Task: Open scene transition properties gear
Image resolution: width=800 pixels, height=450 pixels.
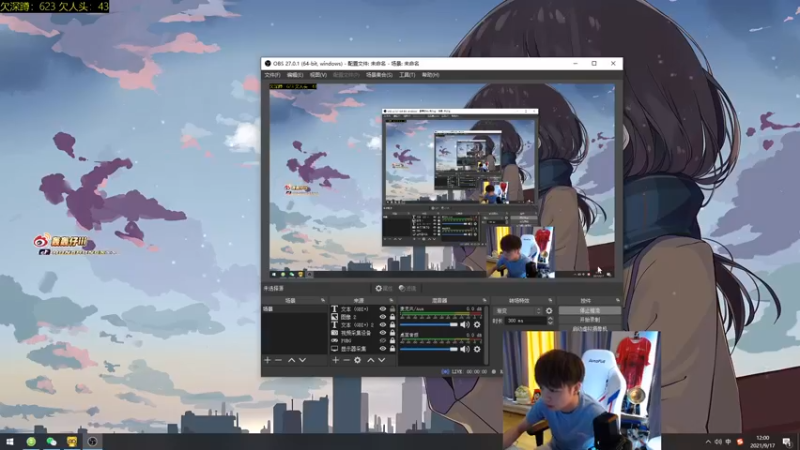Action: tap(549, 311)
